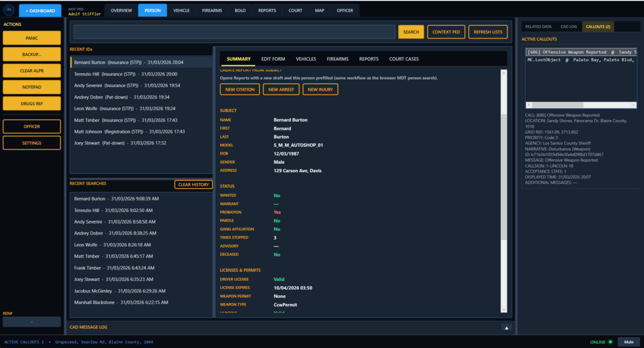Select recent ID Matt Timber
The image size is (644, 348).
coord(141,120)
